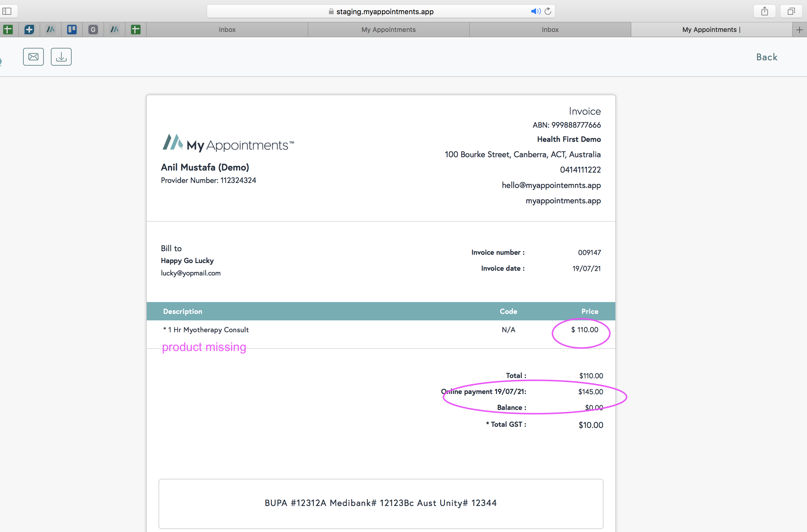Switch to second My Appointments tab
The height and width of the screenshot is (532, 807).
711,30
